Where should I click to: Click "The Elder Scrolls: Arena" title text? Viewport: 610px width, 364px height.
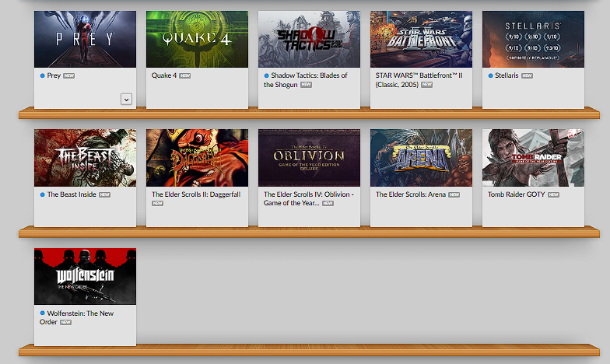(411, 194)
